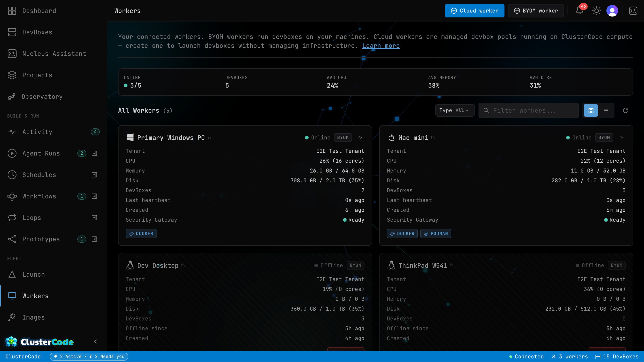The width and height of the screenshot is (644, 362).
Task: Copy Primary Windows PC name icon
Action: pyautogui.click(x=210, y=138)
